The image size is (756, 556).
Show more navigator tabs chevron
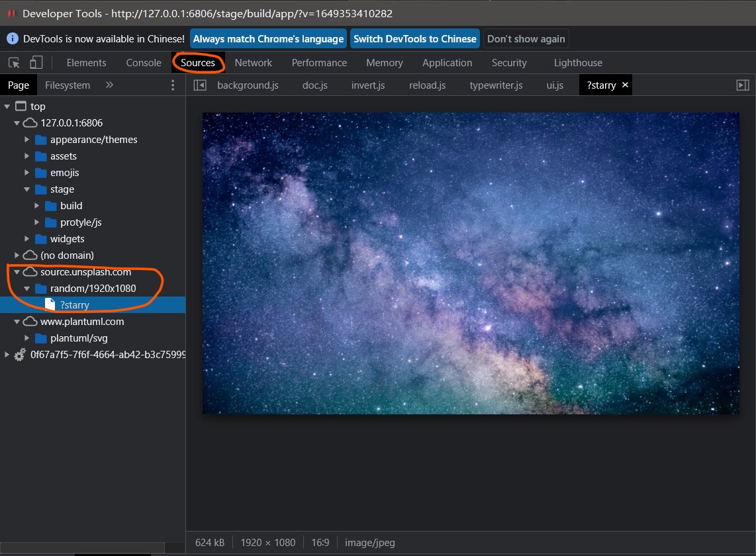click(x=110, y=85)
